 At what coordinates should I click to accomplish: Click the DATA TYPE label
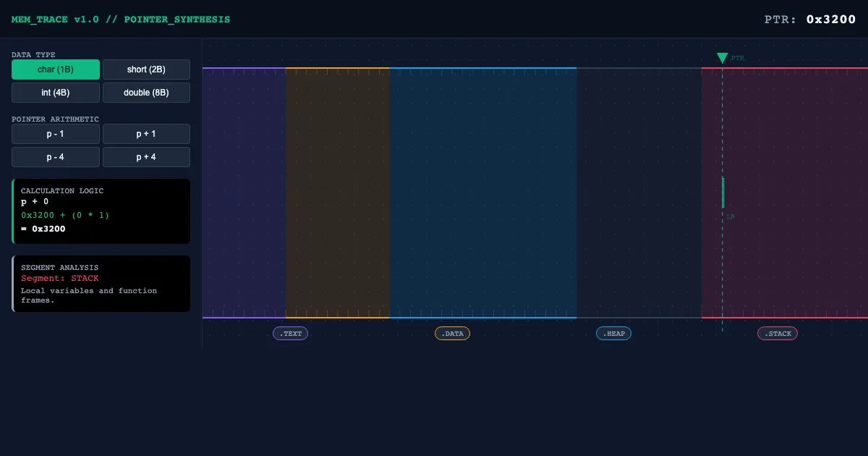pos(33,55)
